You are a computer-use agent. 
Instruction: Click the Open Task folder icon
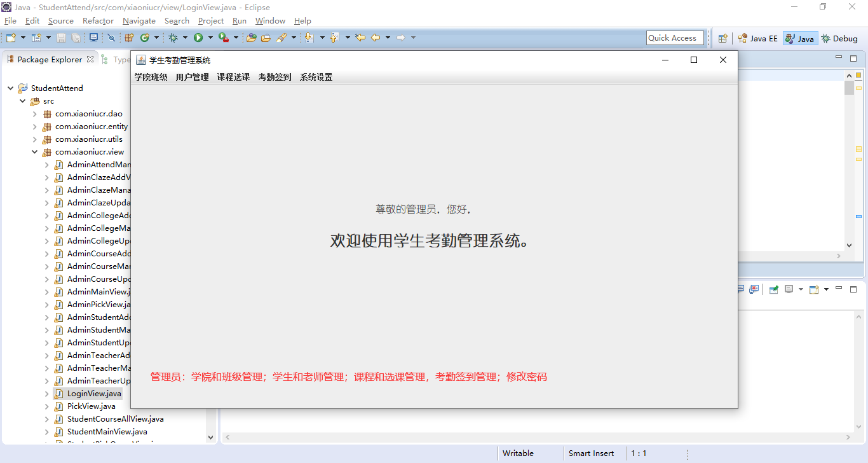pyautogui.click(x=266, y=38)
